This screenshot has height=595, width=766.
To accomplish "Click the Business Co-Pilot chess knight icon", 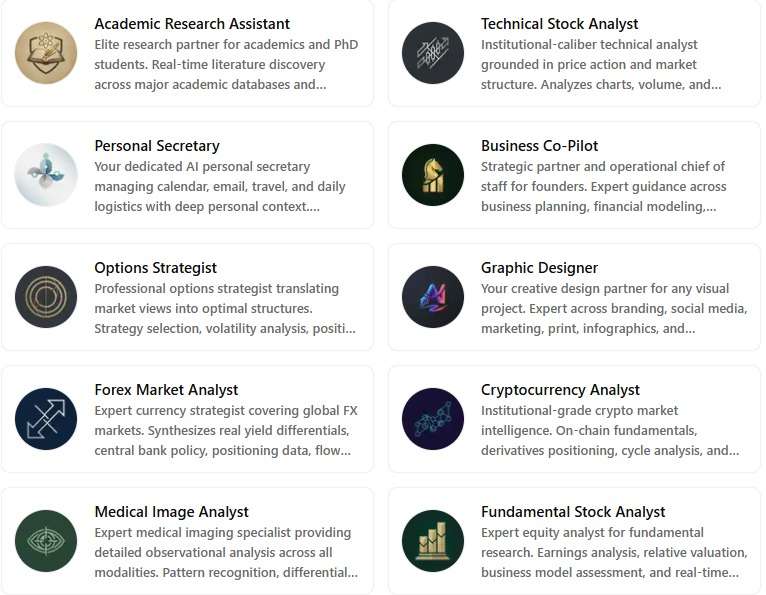I will coord(433,175).
